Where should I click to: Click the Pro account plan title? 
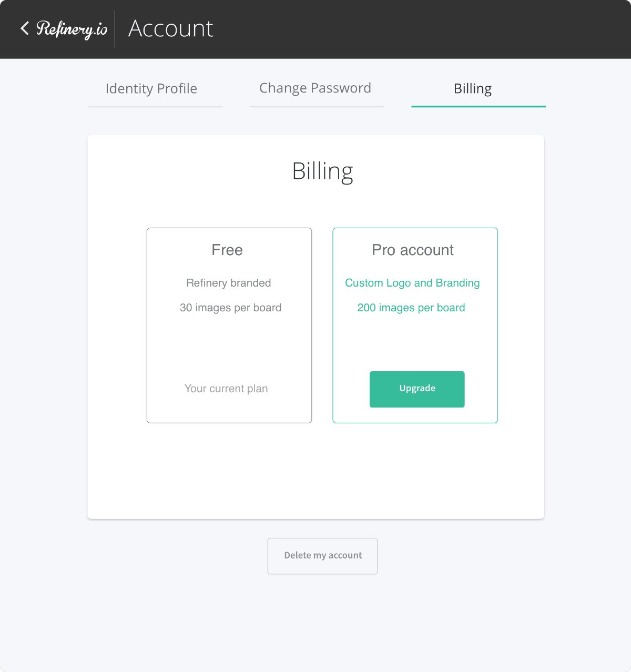click(x=413, y=250)
